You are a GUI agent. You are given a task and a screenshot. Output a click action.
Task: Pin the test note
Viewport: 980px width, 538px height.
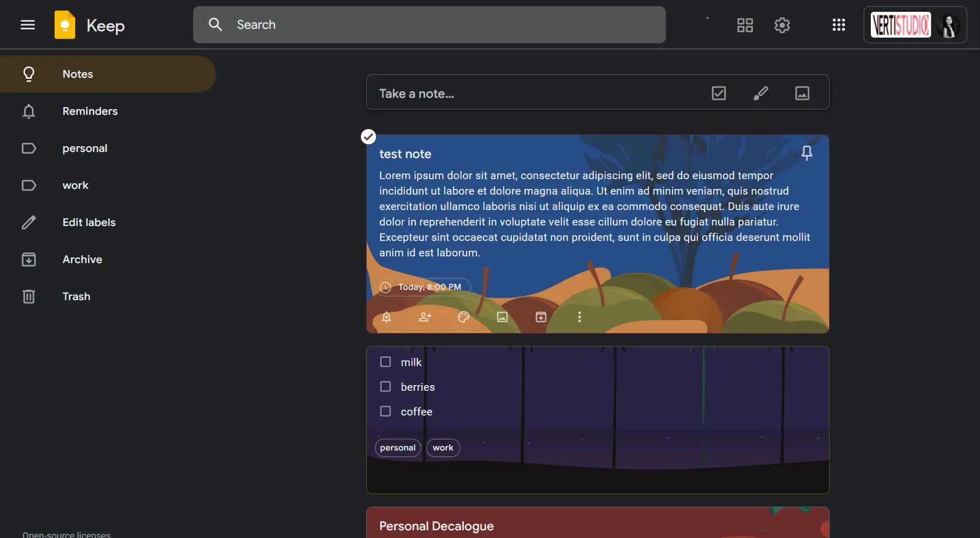click(806, 153)
